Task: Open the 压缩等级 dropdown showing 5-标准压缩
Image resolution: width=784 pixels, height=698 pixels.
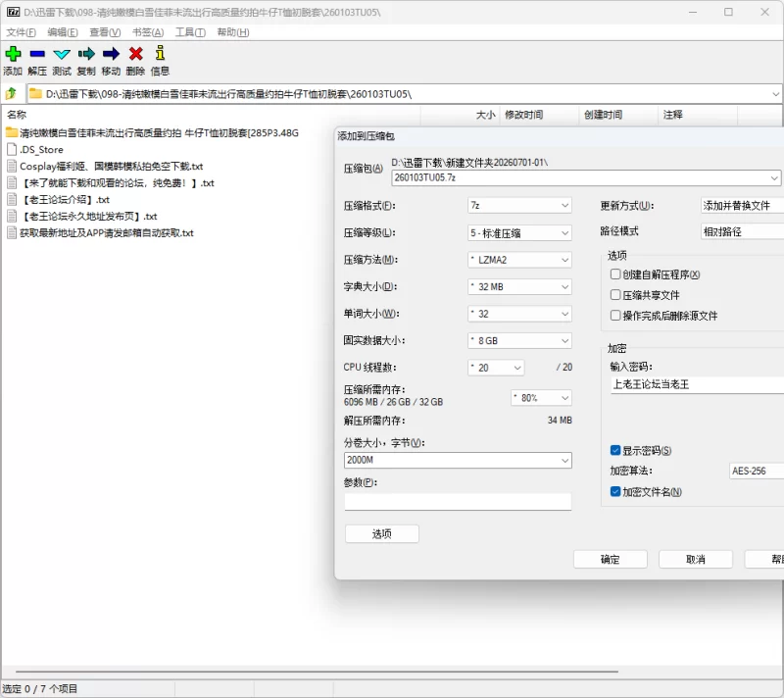Action: [519, 232]
